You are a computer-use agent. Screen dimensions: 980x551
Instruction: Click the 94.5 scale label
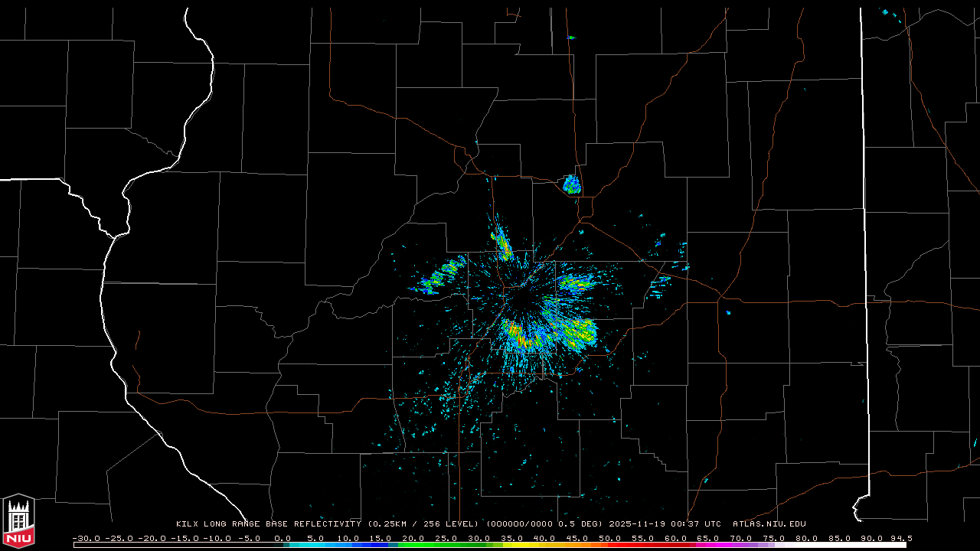point(900,538)
